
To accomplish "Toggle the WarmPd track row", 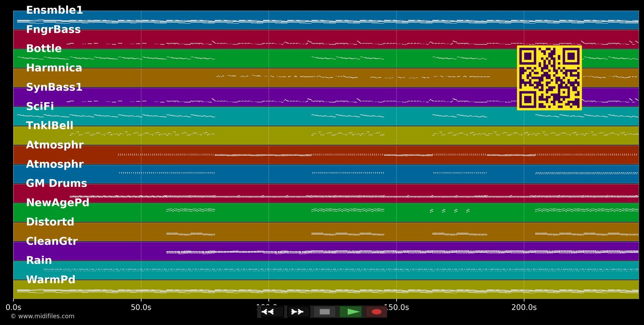I will [x=51, y=279].
